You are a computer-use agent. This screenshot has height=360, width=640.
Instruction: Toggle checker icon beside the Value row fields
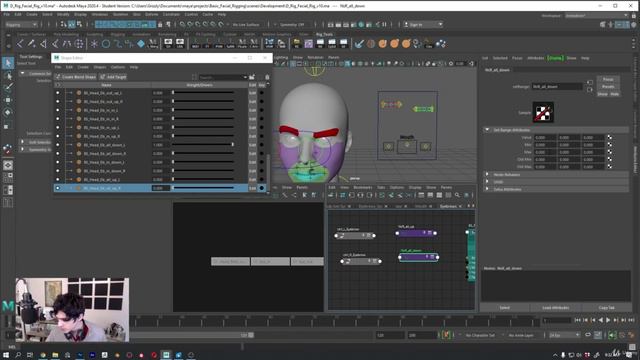(x=609, y=138)
